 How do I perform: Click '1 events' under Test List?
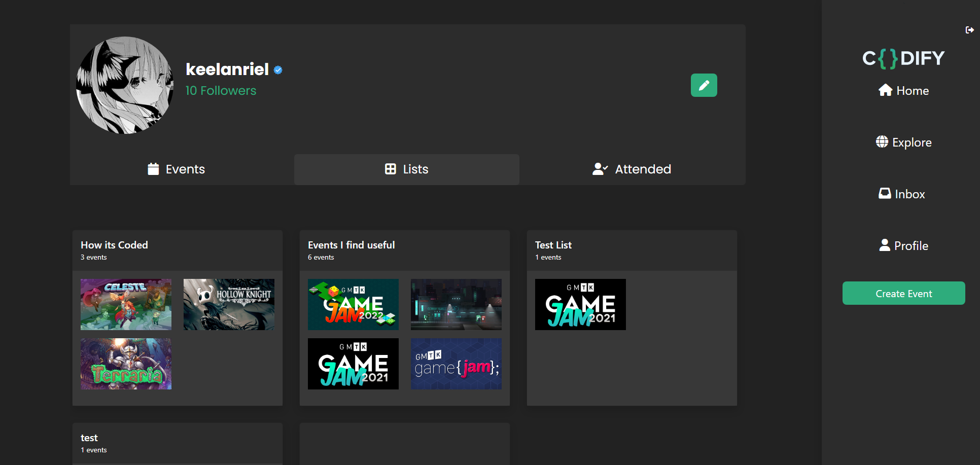[548, 258]
